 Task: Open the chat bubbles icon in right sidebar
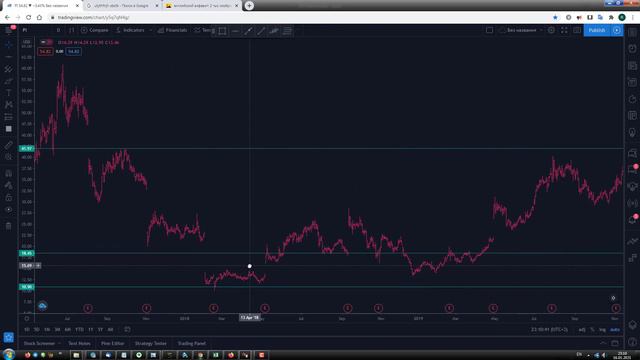632,153
